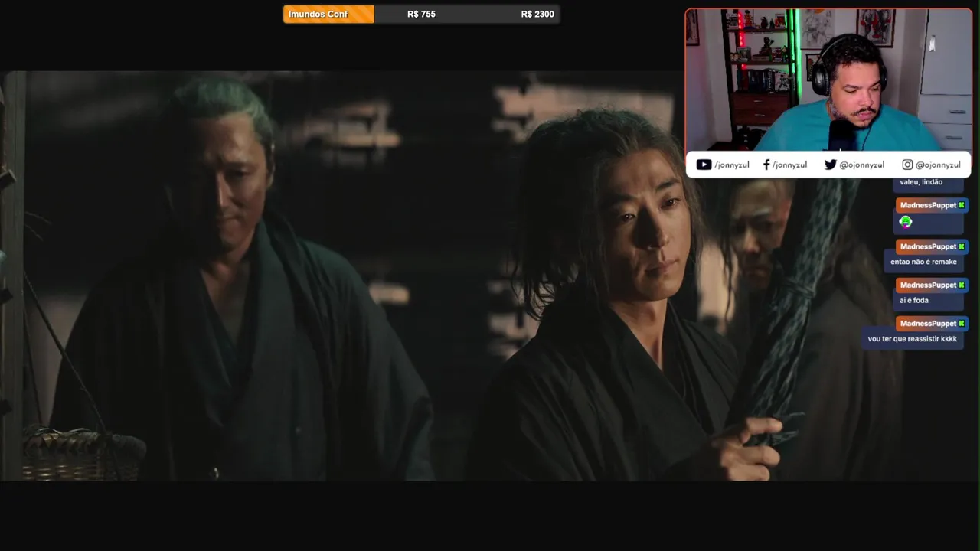Click MadnessPuppet username above the emote message
This screenshot has width=980, height=551.
(928, 205)
